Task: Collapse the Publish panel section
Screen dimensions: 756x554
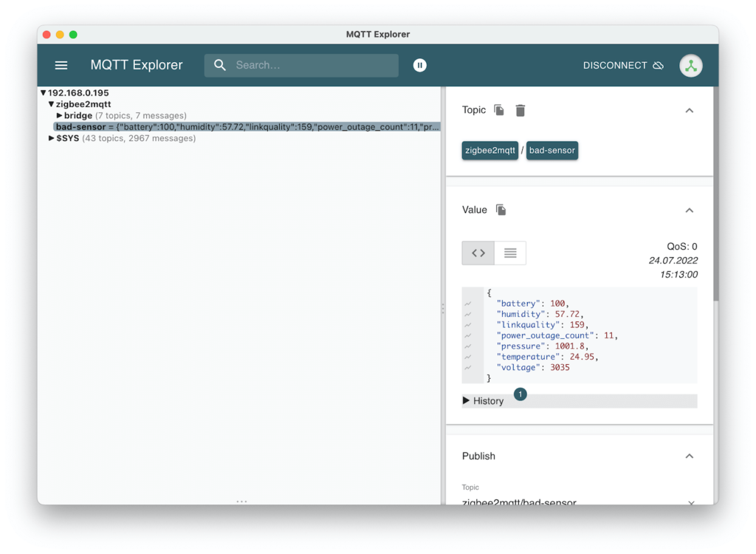Action: 690,456
